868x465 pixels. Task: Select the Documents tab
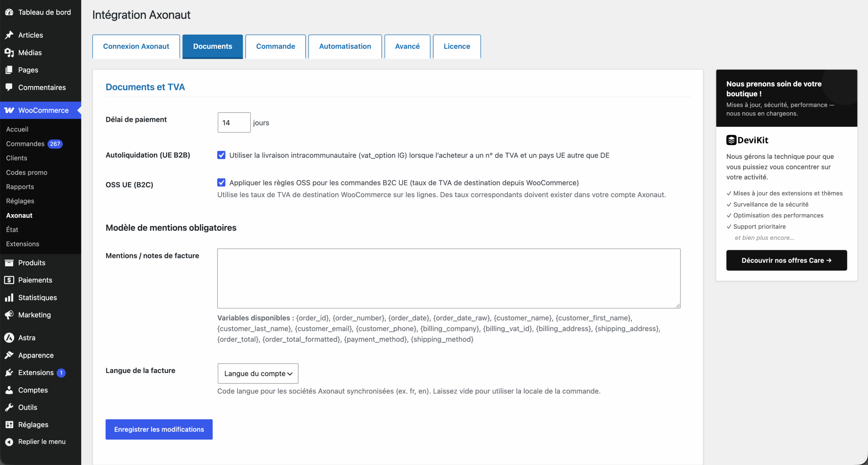(213, 46)
